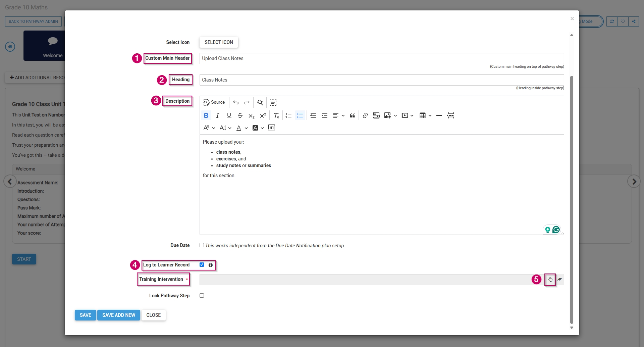The height and width of the screenshot is (347, 644).
Task: Toggle show blocks (H1) view
Action: pyautogui.click(x=272, y=128)
